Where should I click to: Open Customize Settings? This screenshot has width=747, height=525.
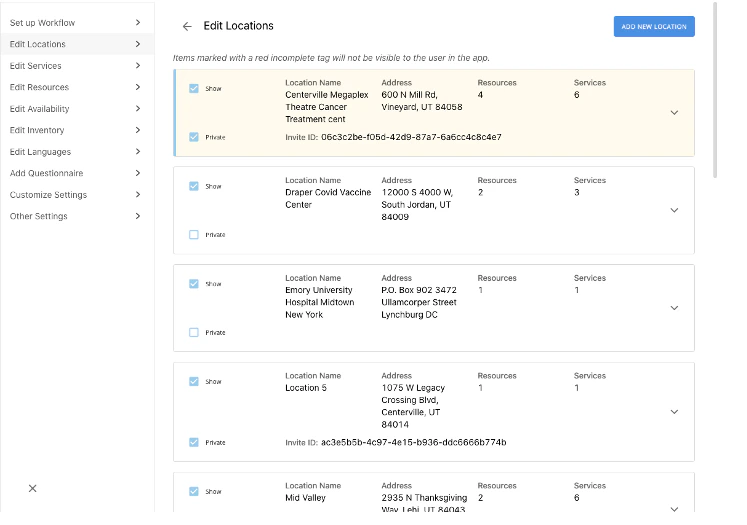coord(77,194)
